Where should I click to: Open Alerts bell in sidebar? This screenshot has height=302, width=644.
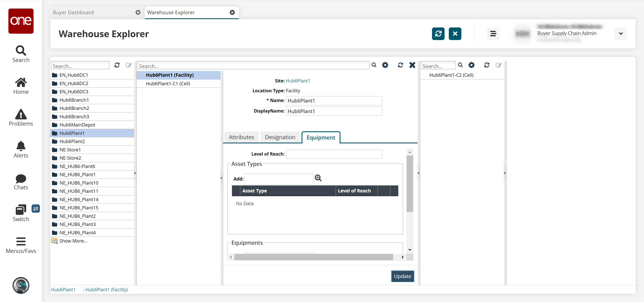pos(21,146)
